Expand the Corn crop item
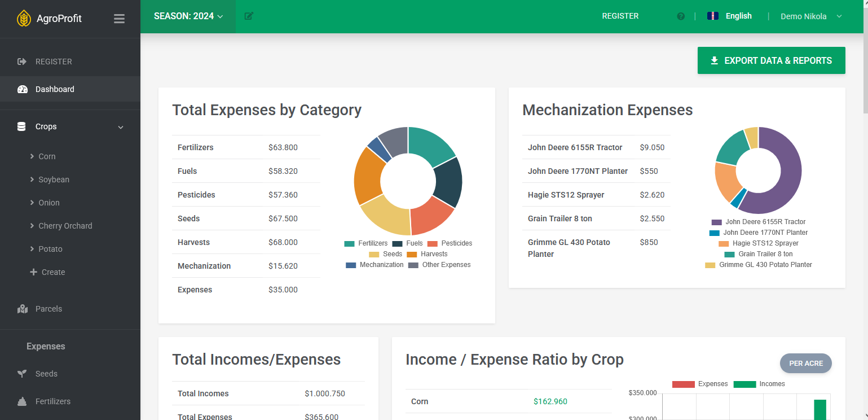Viewport: 868px width, 420px height. pos(47,156)
